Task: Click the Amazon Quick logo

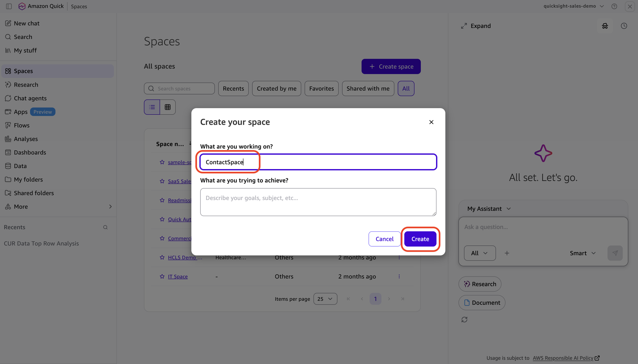Action: 22,6
